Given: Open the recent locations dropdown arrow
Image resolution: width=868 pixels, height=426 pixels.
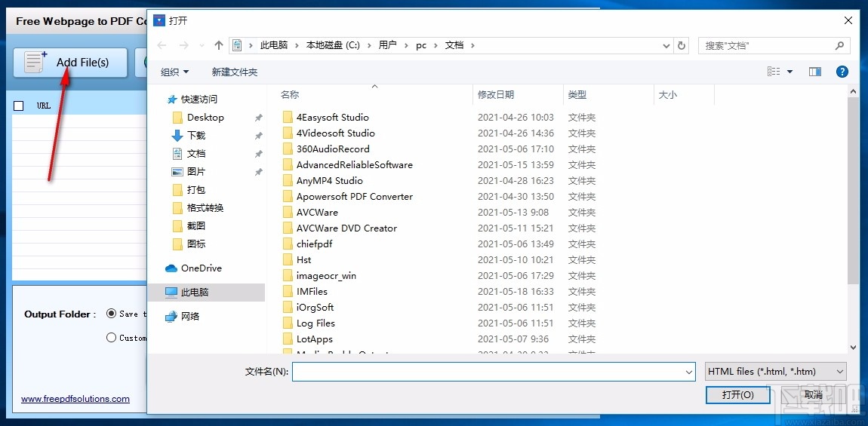Looking at the screenshot, I should 202,45.
